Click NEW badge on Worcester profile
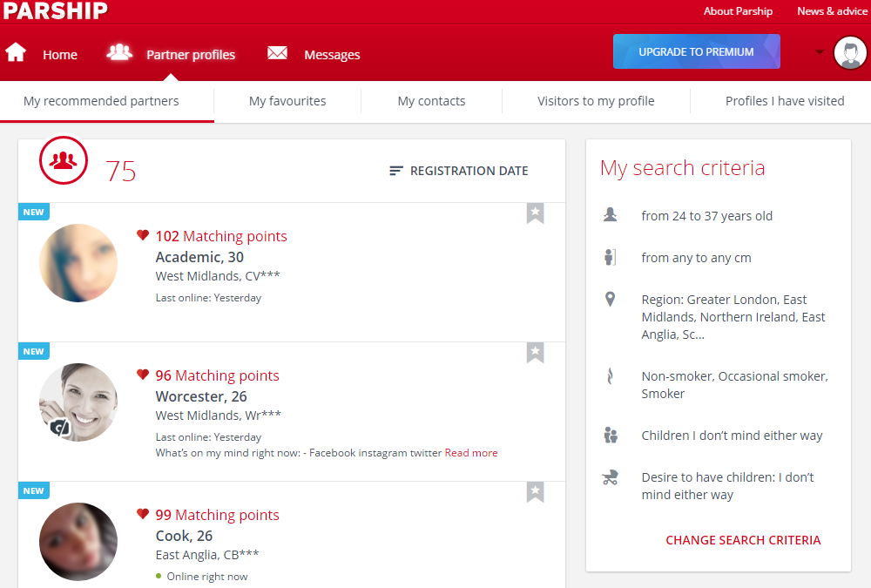The height and width of the screenshot is (588, 871). (34, 351)
